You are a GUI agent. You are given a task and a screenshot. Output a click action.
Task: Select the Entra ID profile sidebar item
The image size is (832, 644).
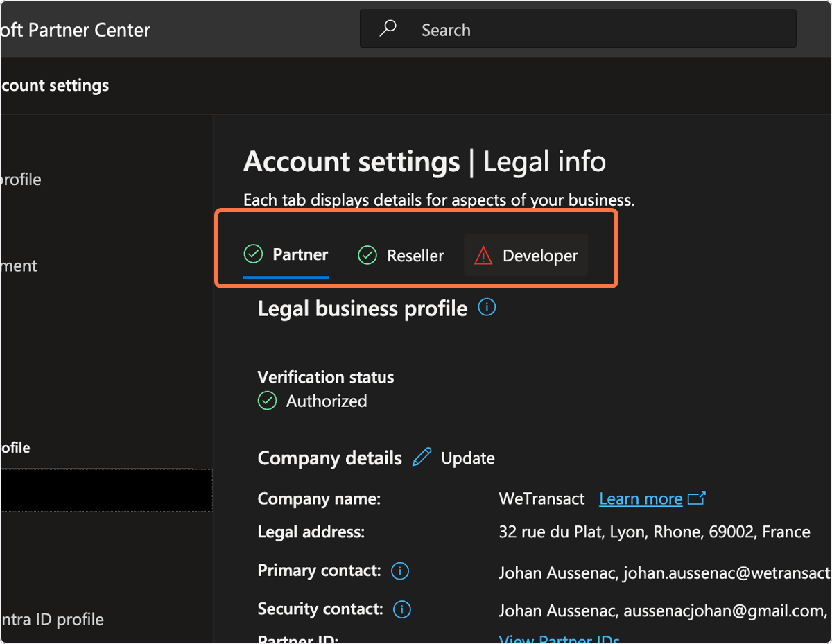(52, 619)
